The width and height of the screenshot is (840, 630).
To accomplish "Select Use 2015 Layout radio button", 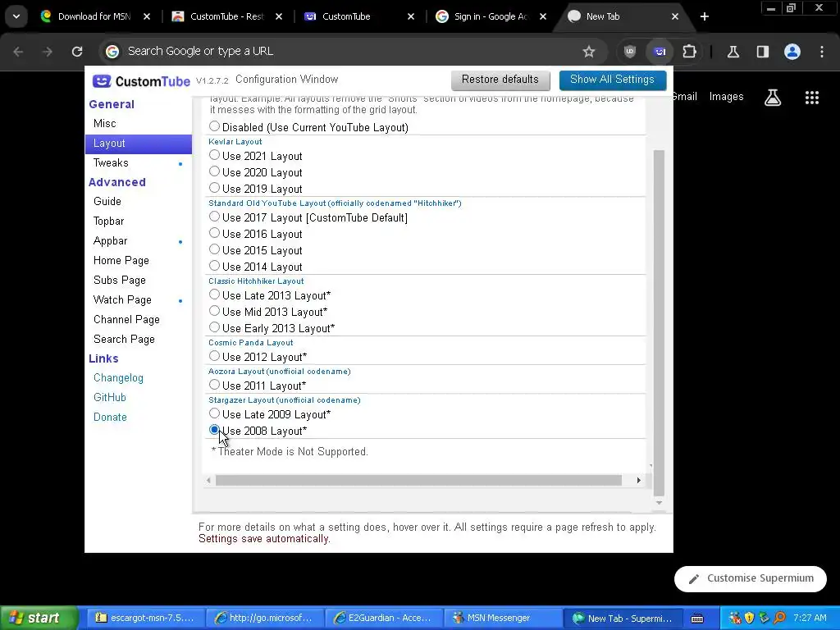I will [x=214, y=249].
